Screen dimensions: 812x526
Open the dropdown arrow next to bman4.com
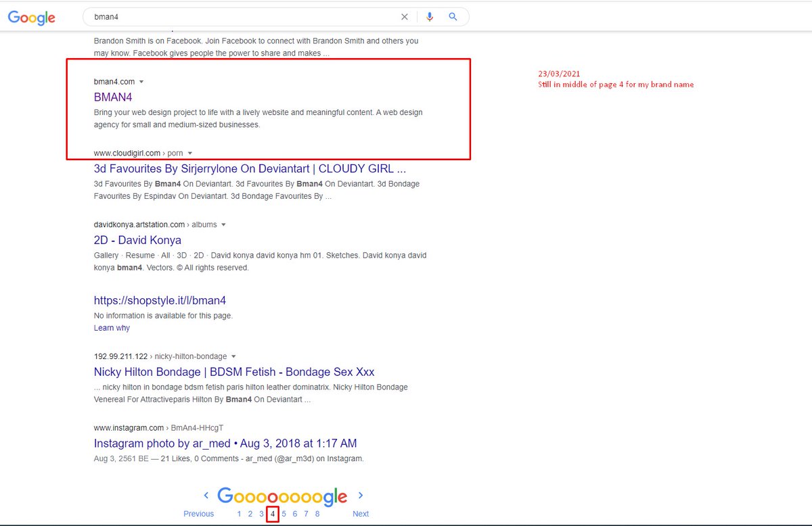[x=141, y=82]
